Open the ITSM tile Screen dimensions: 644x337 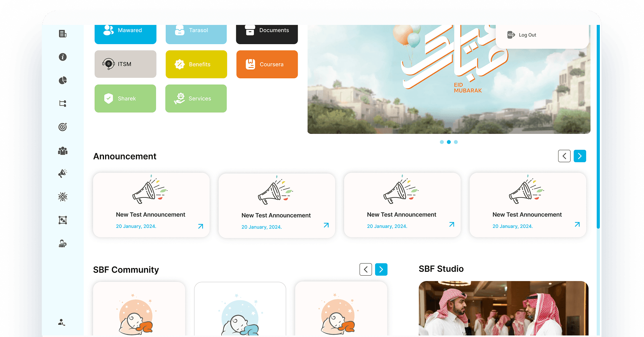(125, 64)
